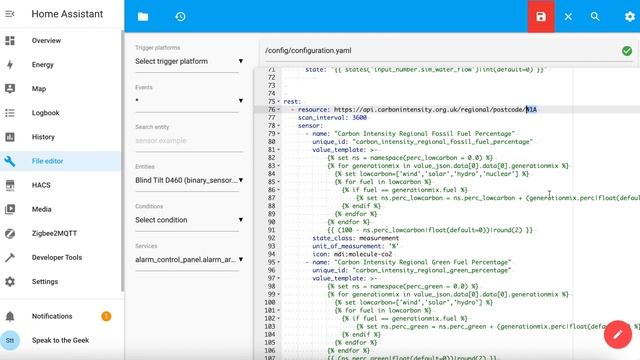Click the Map person icon
This screenshot has width=640, height=360.
(x=10, y=89)
